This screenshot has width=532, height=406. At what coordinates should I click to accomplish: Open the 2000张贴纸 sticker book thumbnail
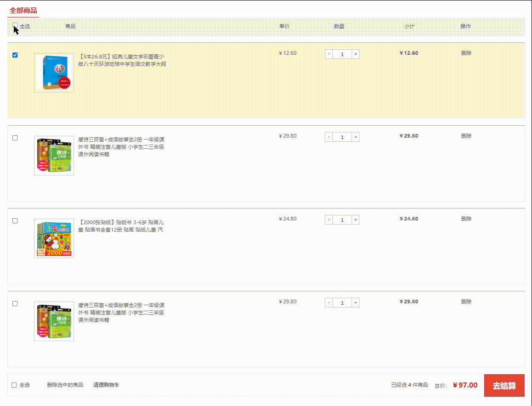[54, 238]
